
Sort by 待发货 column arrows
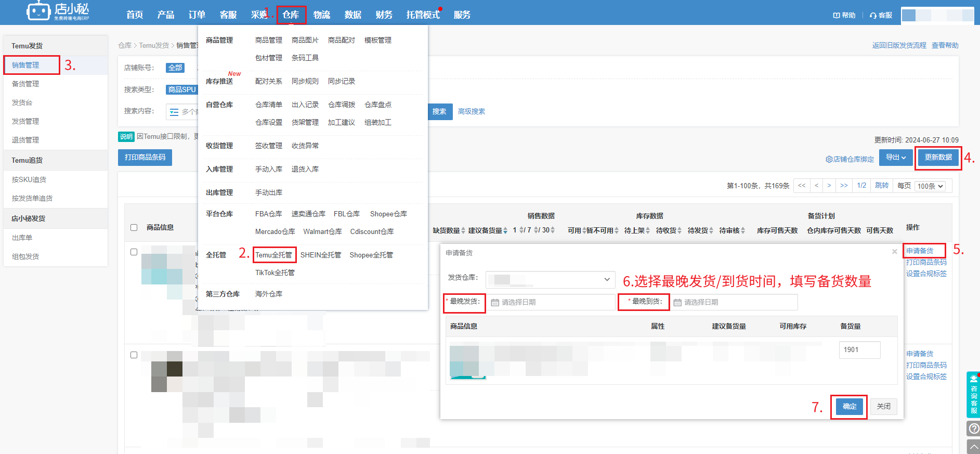711,230
